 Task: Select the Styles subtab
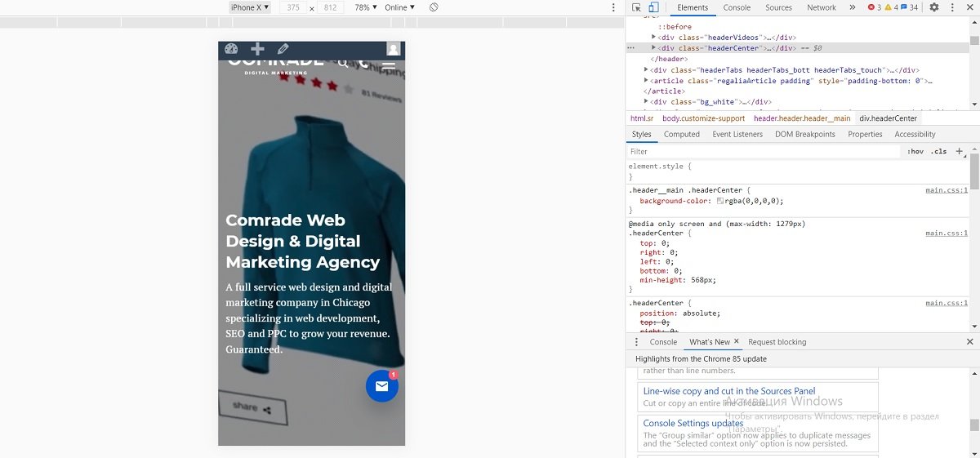(642, 134)
